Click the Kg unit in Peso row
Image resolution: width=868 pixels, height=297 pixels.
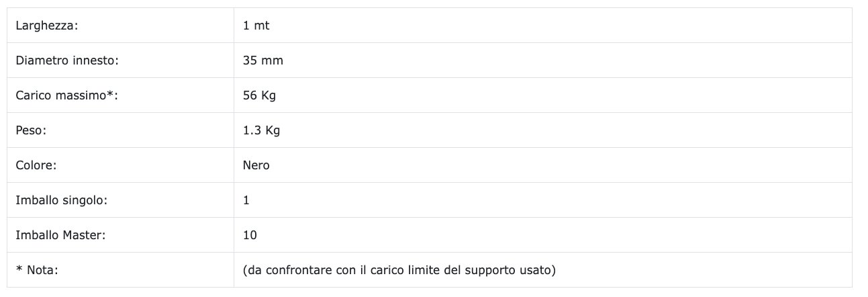[x=273, y=130]
